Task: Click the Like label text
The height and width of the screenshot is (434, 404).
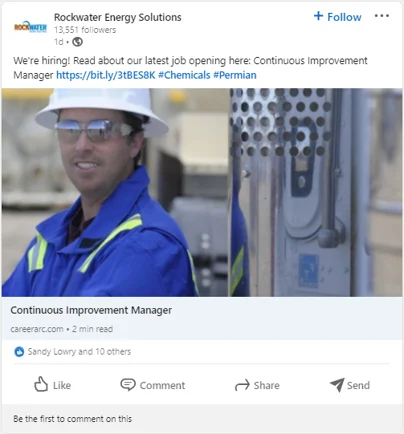Action: click(62, 385)
